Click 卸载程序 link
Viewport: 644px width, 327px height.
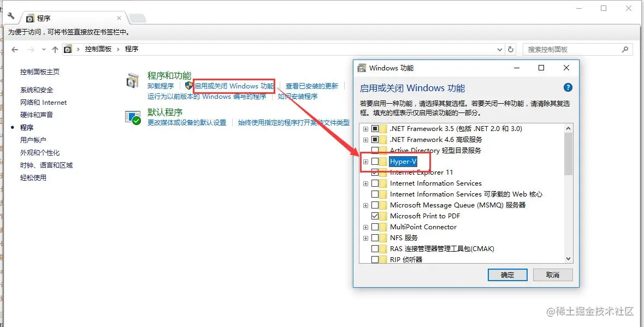(x=161, y=86)
